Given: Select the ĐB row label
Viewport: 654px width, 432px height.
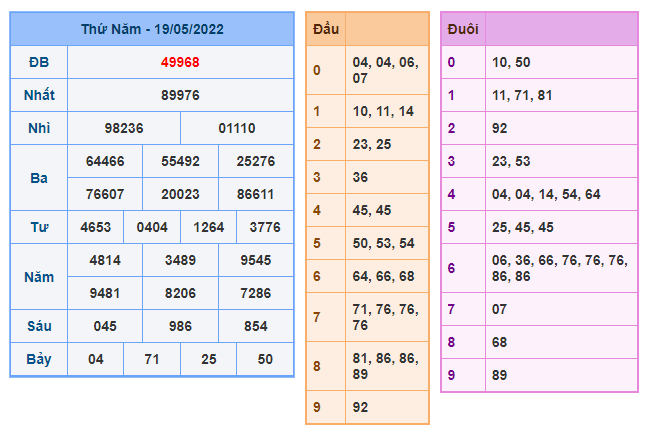Looking at the screenshot, I should [39, 62].
